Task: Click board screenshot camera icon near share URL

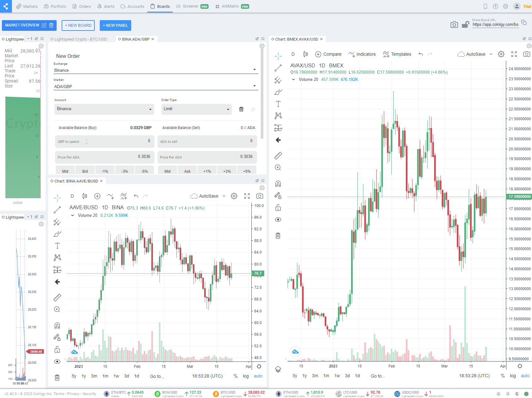Action: tap(454, 25)
